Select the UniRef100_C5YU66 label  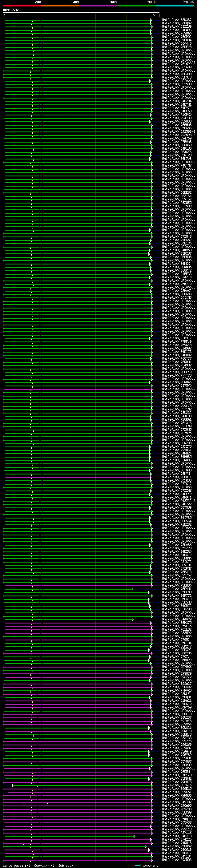coord(177,667)
